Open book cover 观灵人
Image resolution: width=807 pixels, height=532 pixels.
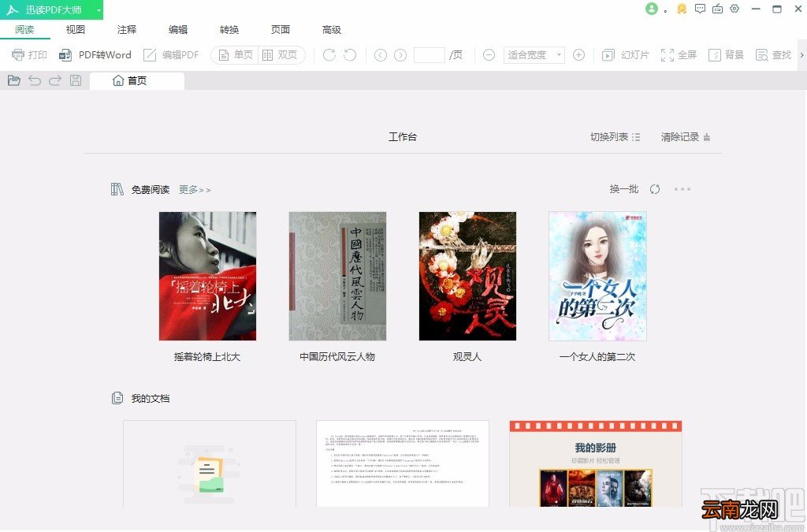tap(467, 276)
